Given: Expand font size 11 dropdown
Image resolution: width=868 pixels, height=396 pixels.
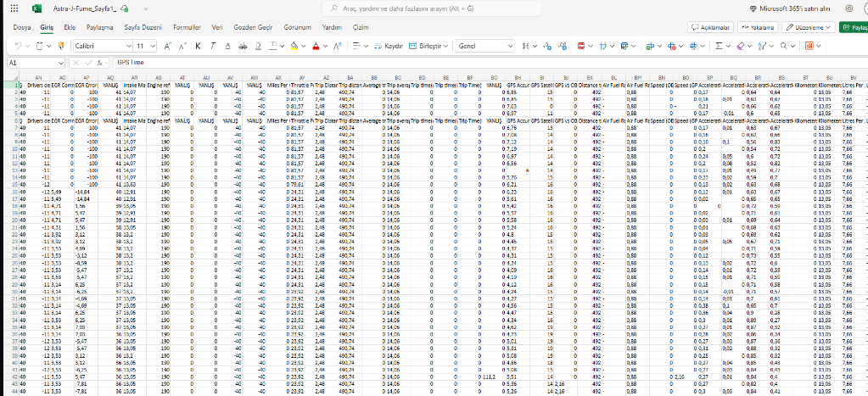Looking at the screenshot, I should click(153, 46).
